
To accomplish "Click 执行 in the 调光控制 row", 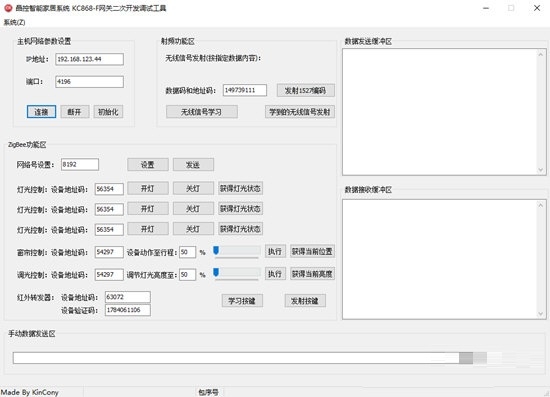I will (275, 274).
